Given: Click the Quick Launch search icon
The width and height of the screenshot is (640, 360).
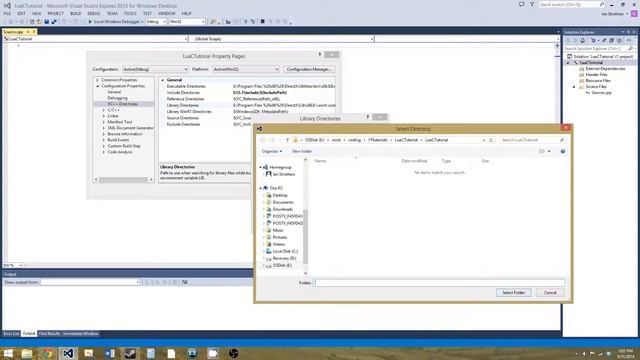Looking at the screenshot, I should click(x=602, y=4).
